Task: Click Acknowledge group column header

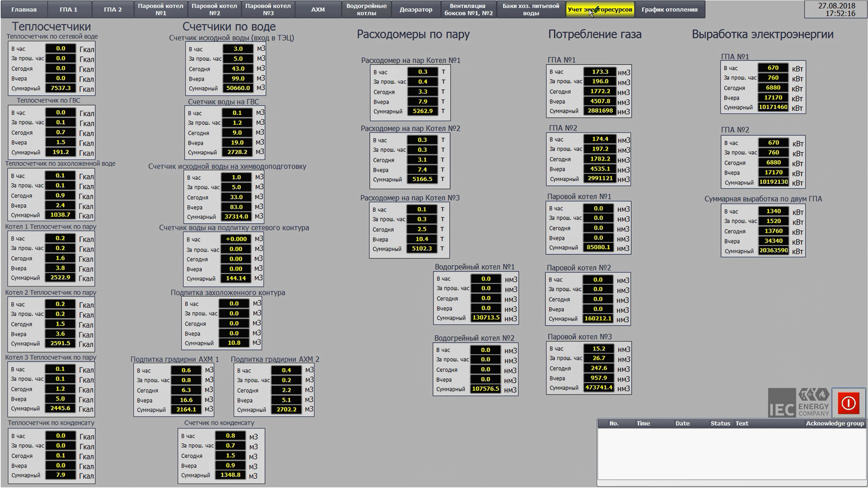Action: click(834, 423)
